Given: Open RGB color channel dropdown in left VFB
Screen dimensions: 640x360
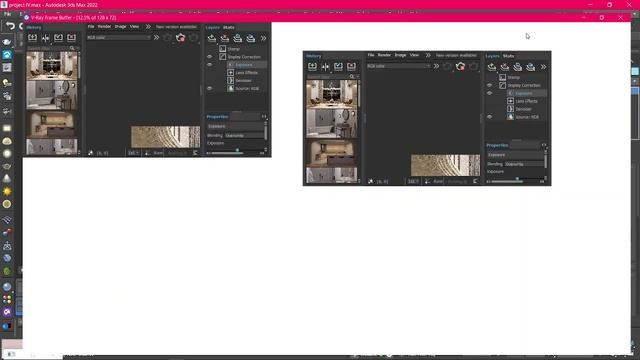Looking at the screenshot, I should 118,38.
